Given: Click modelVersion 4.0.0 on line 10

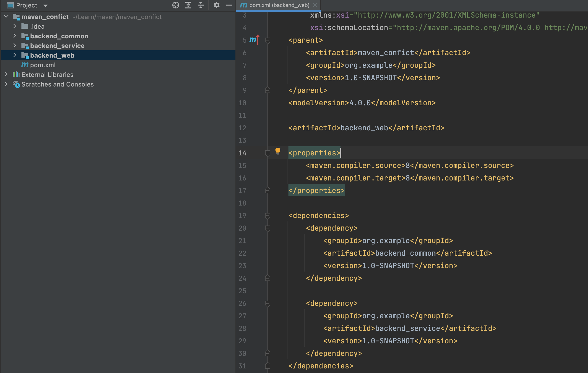Looking at the screenshot, I should [x=360, y=103].
